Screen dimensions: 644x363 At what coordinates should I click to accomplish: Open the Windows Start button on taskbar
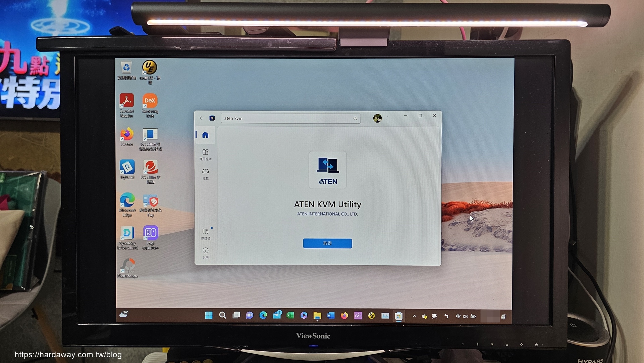[209, 315]
